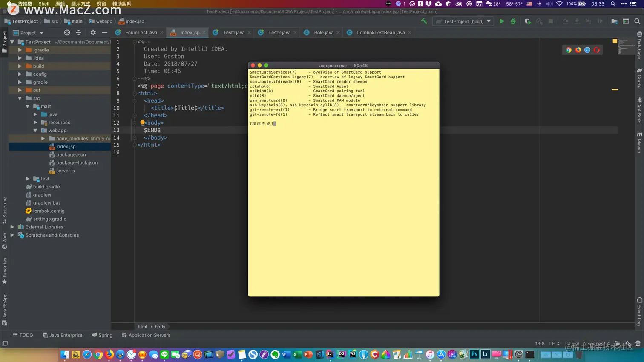Open Finder from the Dock
The width and height of the screenshot is (644, 362).
[x=65, y=354]
